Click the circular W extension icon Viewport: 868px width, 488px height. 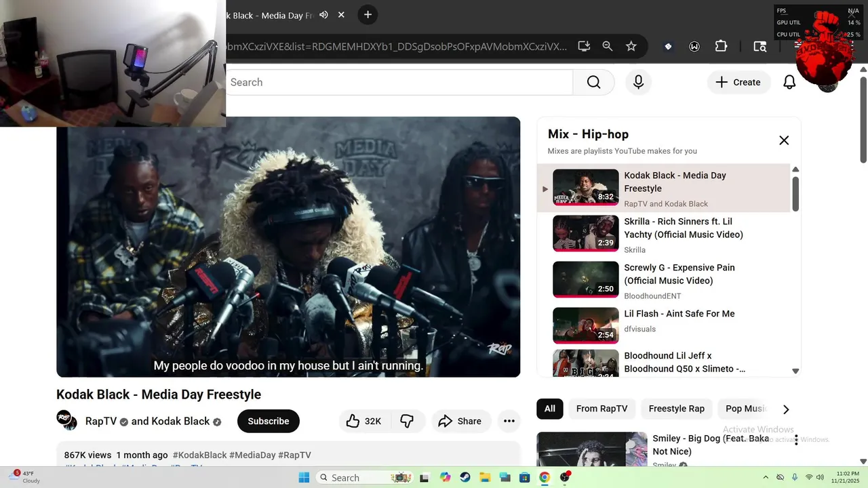pos(694,46)
